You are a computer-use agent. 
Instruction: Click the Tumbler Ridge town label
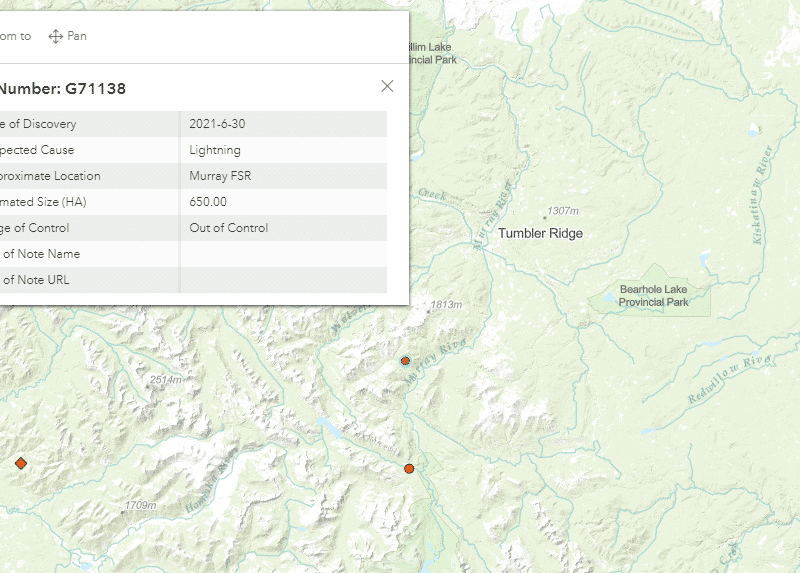(x=540, y=233)
